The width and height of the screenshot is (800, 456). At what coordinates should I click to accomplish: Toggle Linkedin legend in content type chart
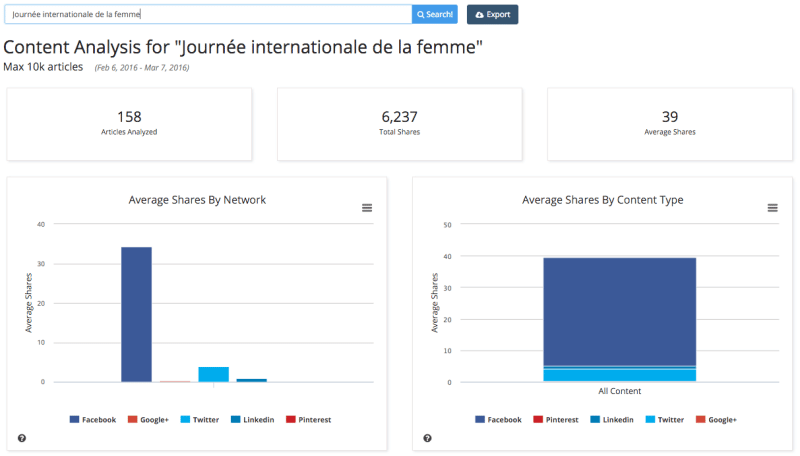612,419
